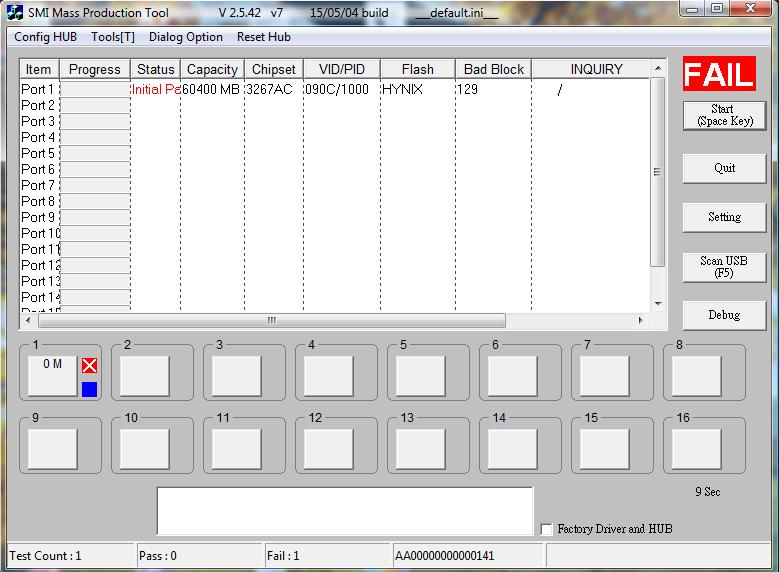779x572 pixels.
Task: Click the port slot 11 box
Action: tap(236, 449)
